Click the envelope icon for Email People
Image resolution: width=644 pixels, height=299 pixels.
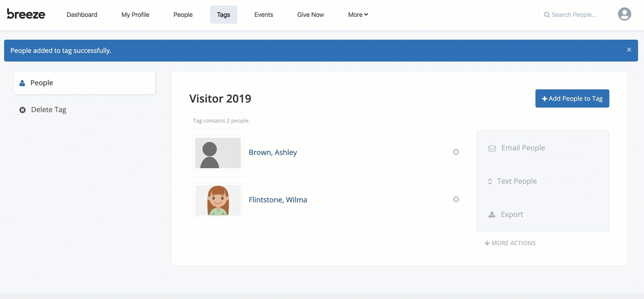492,148
